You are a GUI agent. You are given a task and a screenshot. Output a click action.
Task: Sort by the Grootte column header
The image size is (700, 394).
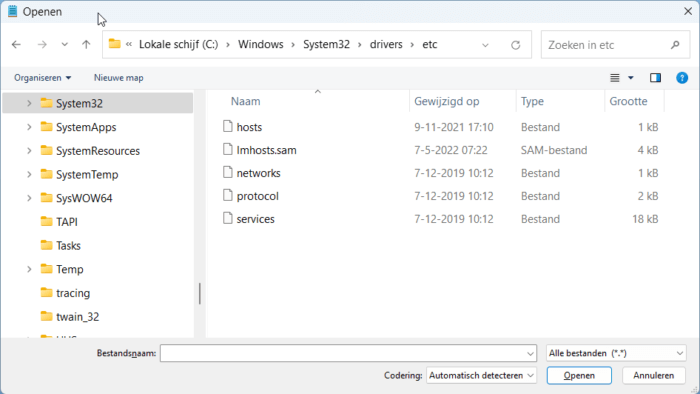[628, 101]
